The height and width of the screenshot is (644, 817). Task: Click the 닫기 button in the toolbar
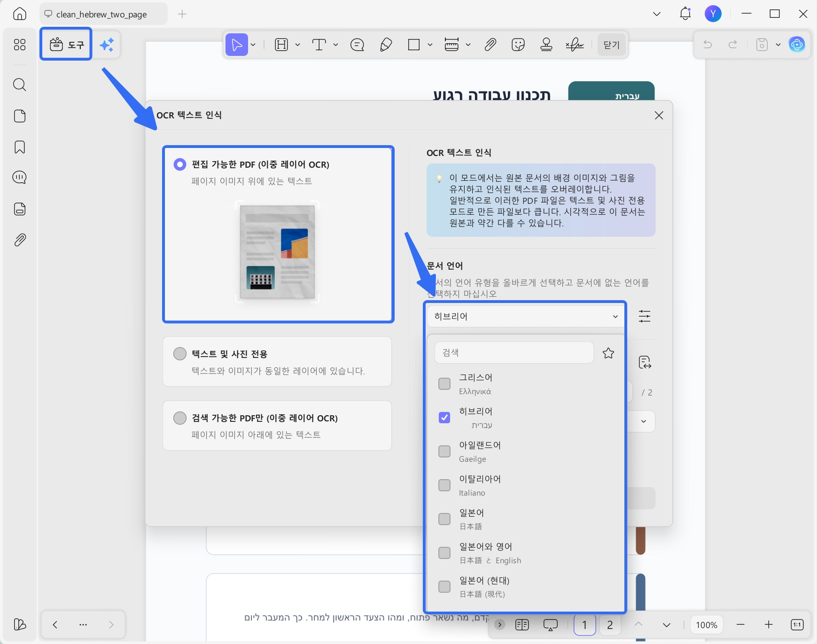pos(611,45)
